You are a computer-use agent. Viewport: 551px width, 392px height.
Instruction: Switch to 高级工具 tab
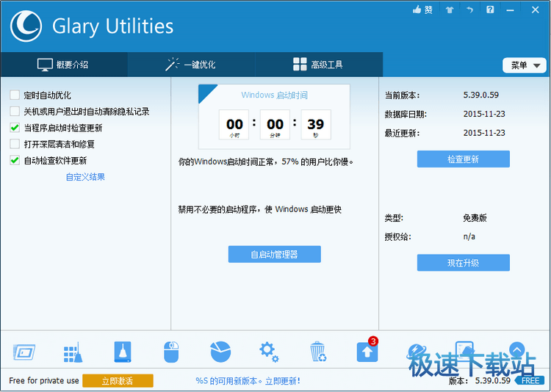point(319,65)
